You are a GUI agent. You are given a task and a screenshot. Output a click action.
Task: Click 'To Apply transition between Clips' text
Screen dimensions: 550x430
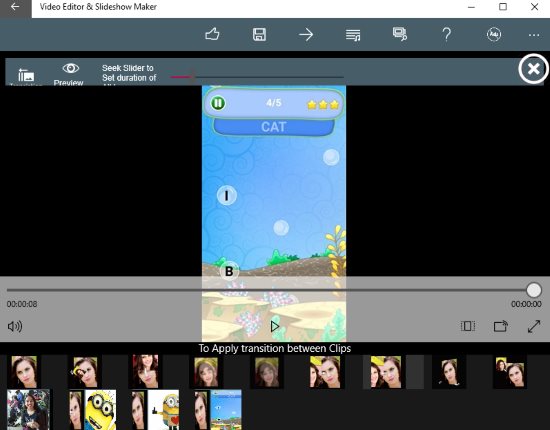(x=275, y=348)
